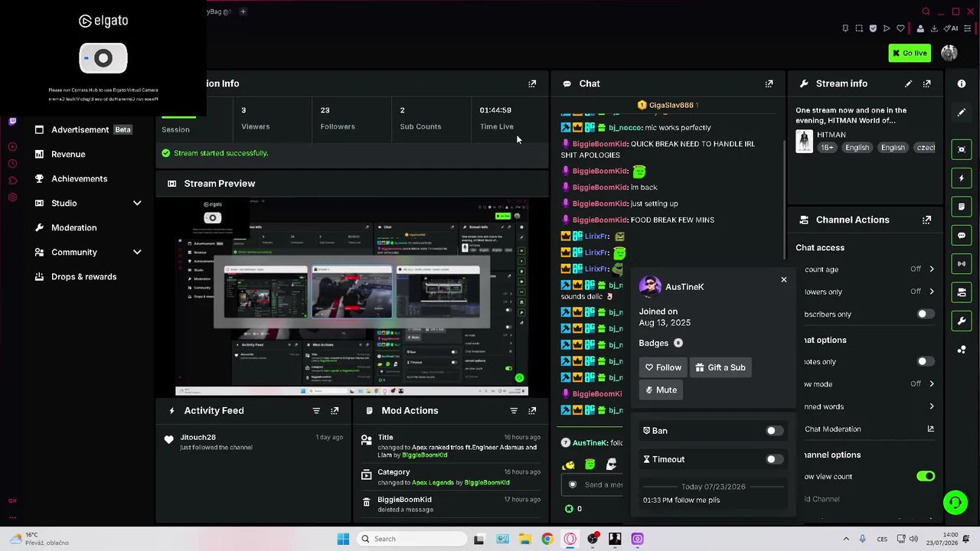Toggle Subscribers only chat switch

click(926, 314)
